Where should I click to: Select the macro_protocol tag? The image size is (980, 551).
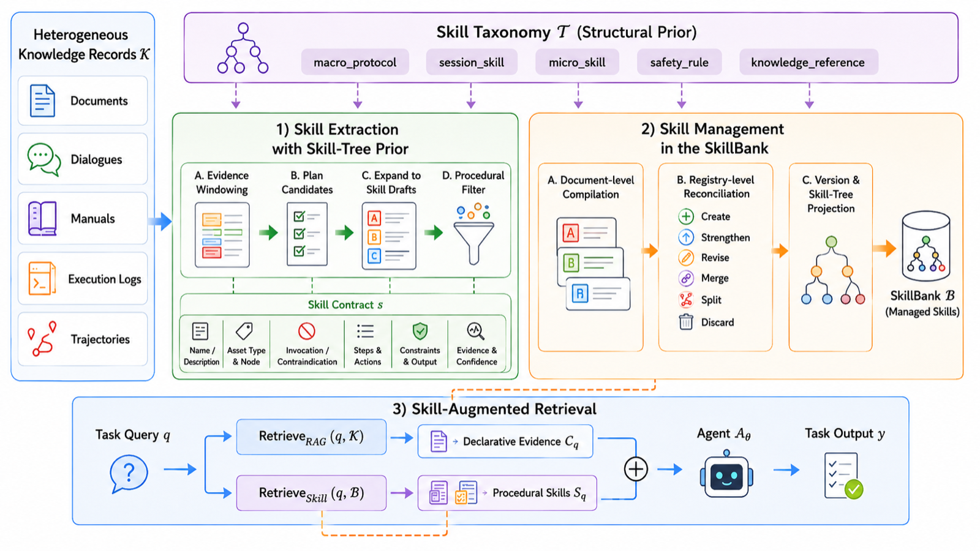355,62
